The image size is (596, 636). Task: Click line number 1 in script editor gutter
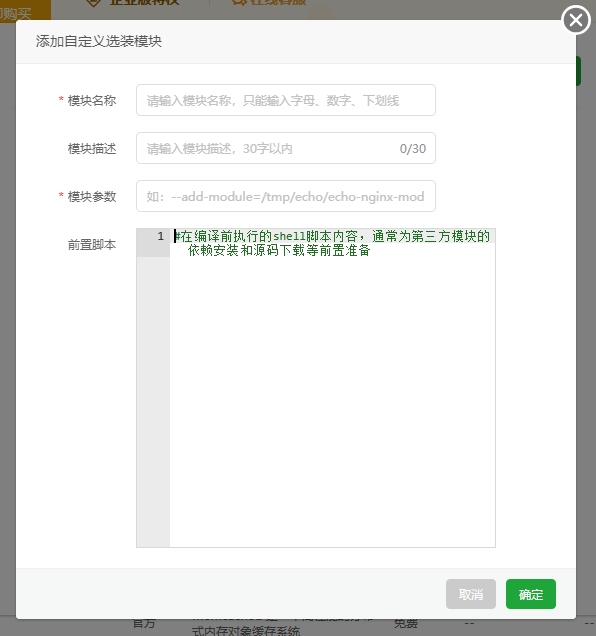(x=161, y=236)
